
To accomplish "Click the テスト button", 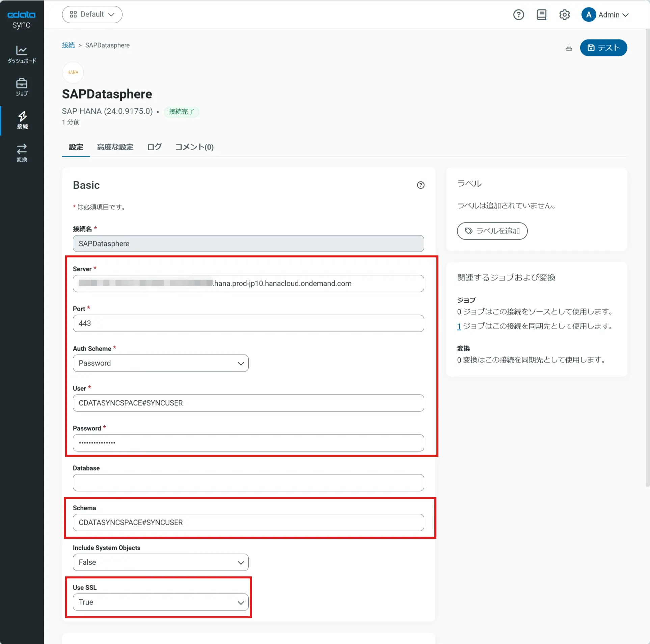I will tap(603, 48).
